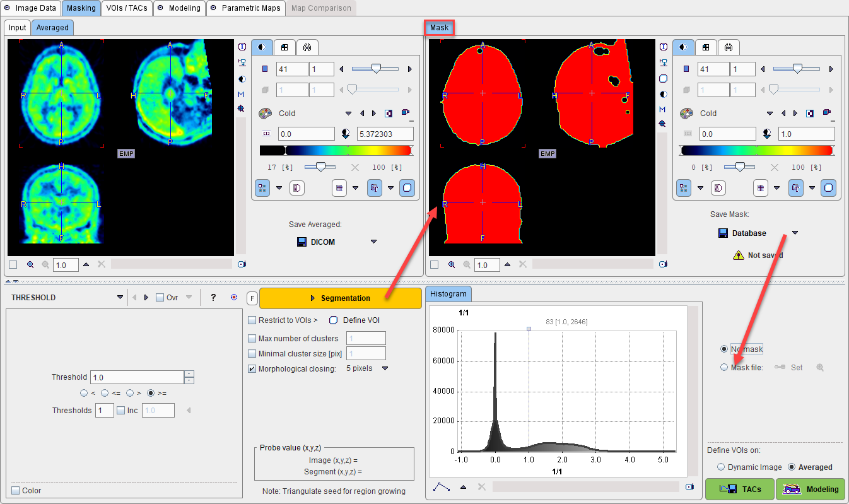Check the Minimal cluster size checkbox
Image resolution: width=849 pixels, height=504 pixels.
pyautogui.click(x=252, y=354)
